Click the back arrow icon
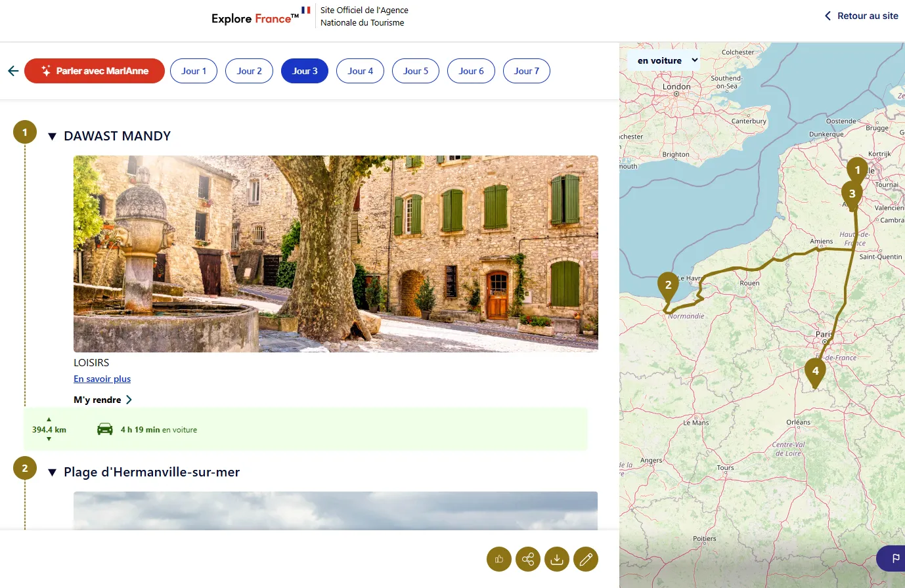The height and width of the screenshot is (588, 905). pyautogui.click(x=13, y=71)
